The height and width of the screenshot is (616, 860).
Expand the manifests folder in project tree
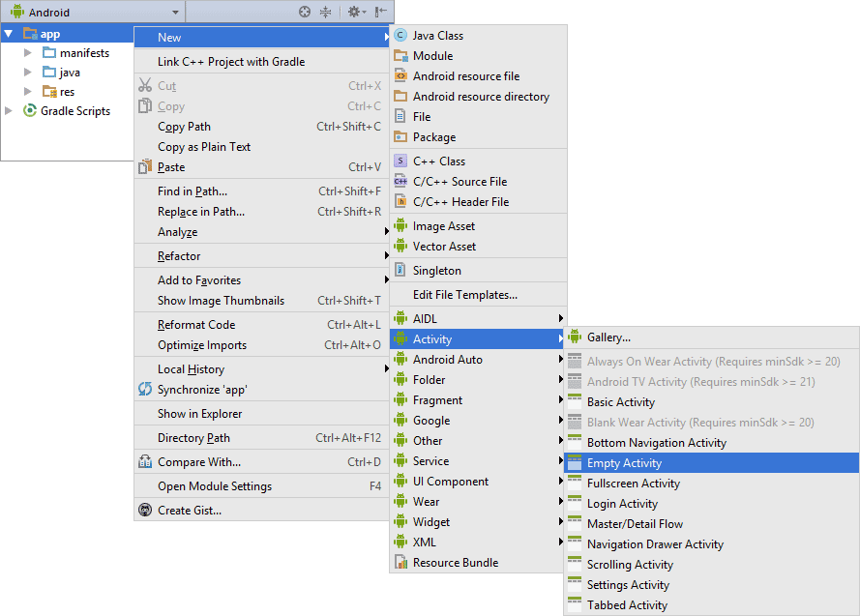point(28,53)
